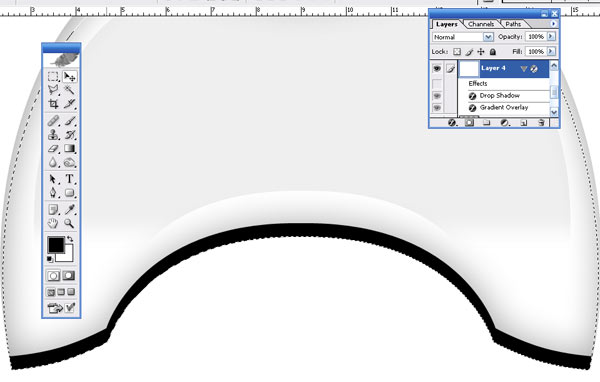Open the Layers panel flyout menu
The height and width of the screenshot is (382, 600).
coord(553,24)
